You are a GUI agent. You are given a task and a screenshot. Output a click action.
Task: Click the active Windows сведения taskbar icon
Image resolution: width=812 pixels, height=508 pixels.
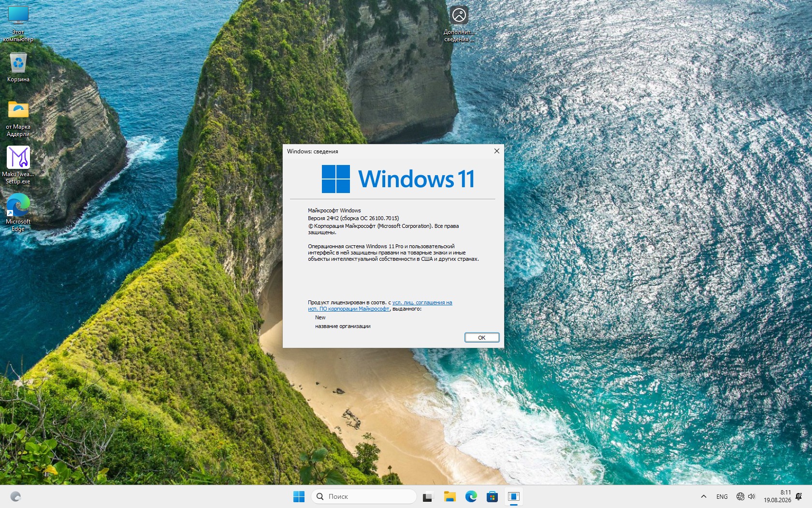[514, 496]
